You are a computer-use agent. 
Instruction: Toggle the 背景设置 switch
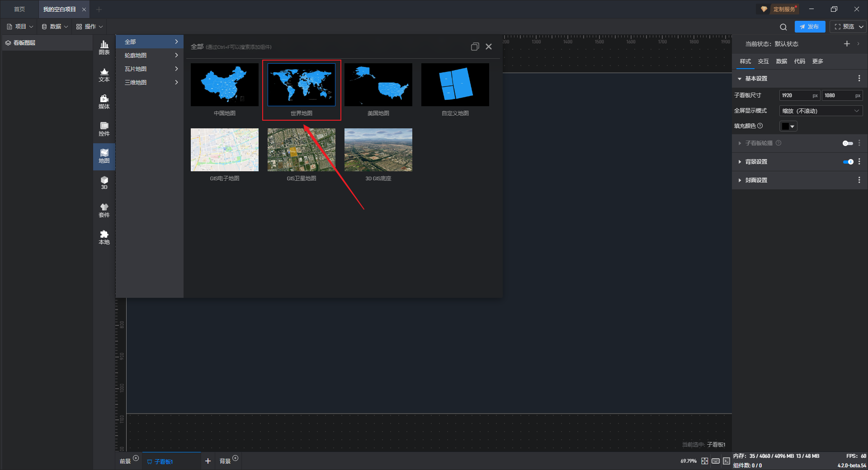click(x=848, y=162)
